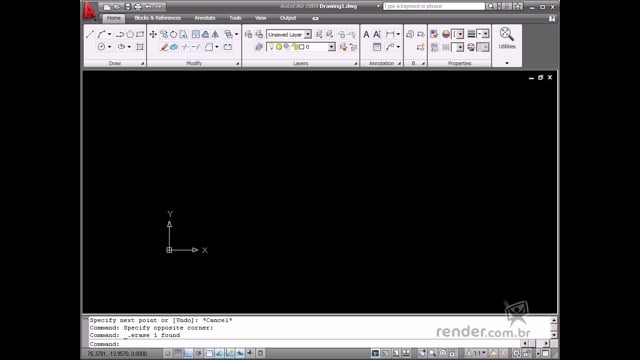
Task: Toggle Object Snap Tracking in status bar
Action: tap(219, 353)
